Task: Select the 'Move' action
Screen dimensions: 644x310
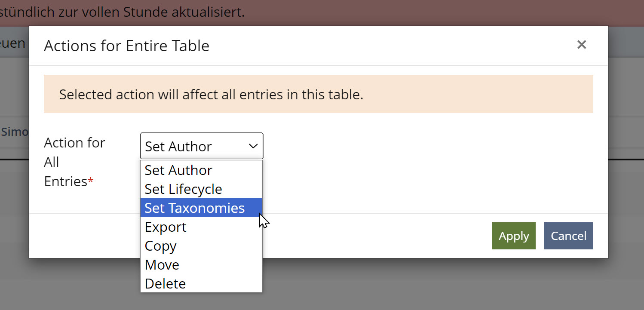Action: coord(162,265)
